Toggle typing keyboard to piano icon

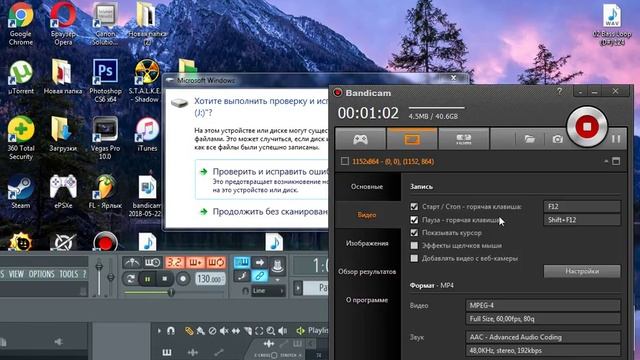tap(242, 262)
